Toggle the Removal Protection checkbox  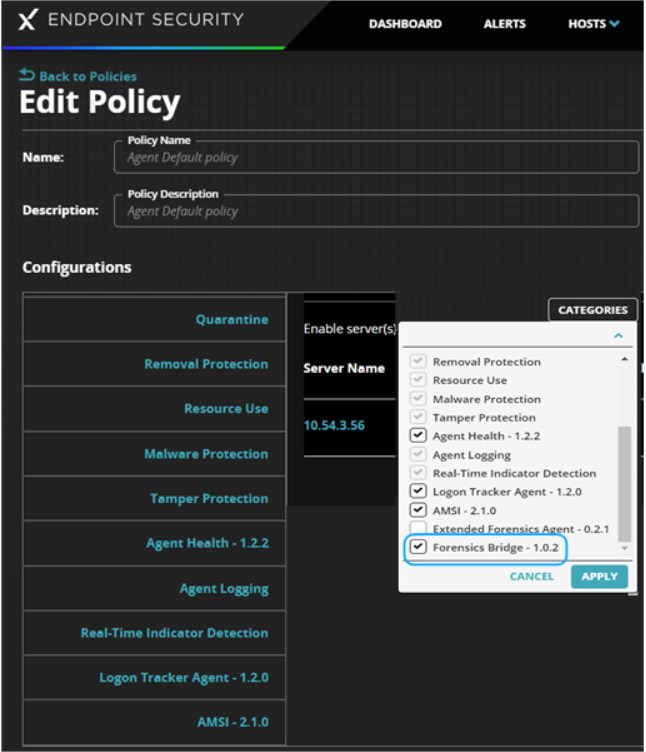coord(418,361)
